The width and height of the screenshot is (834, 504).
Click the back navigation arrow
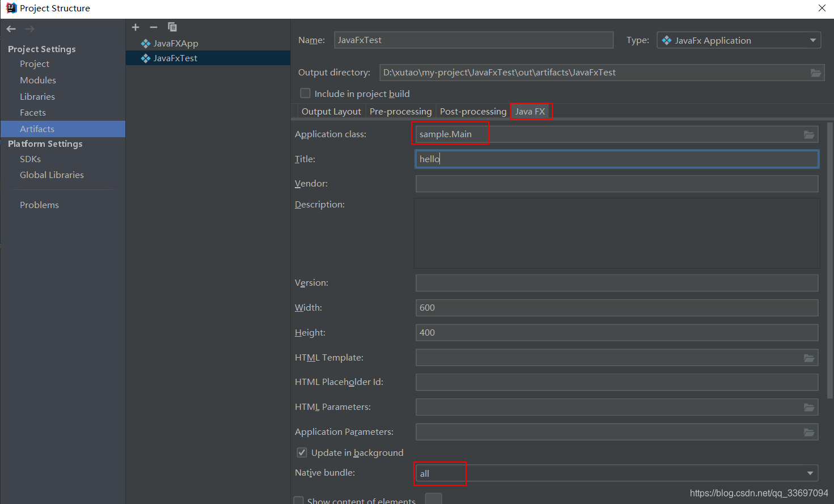pos(11,29)
